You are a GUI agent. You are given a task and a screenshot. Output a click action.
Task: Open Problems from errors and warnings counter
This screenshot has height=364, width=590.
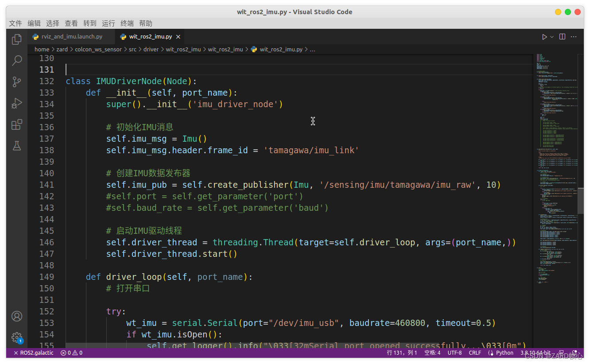[71, 353]
